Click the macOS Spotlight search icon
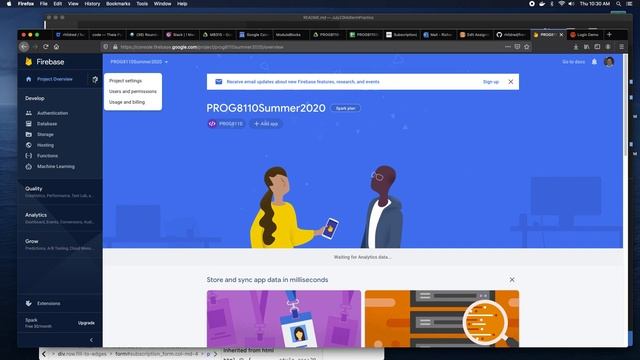The image size is (640, 360). coord(619,4)
